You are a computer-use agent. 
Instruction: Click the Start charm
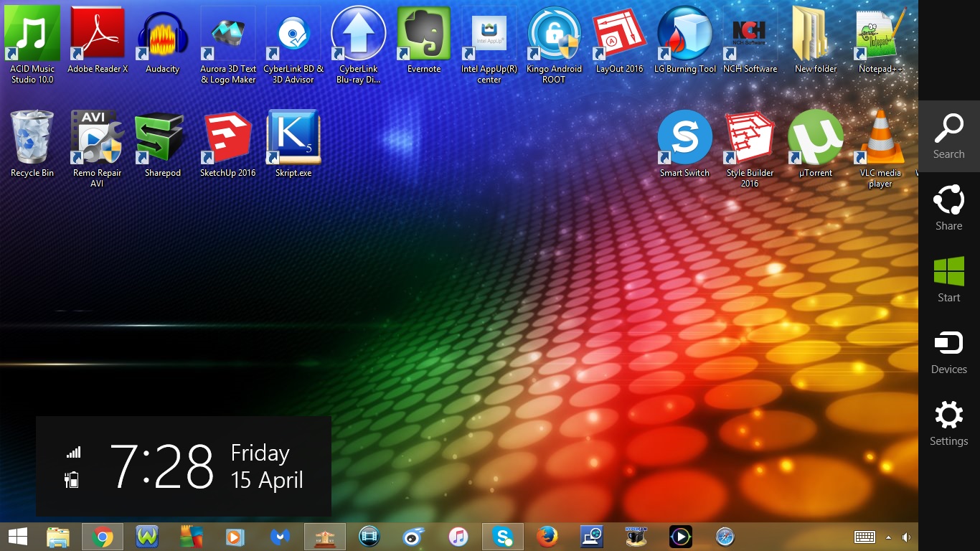click(948, 280)
